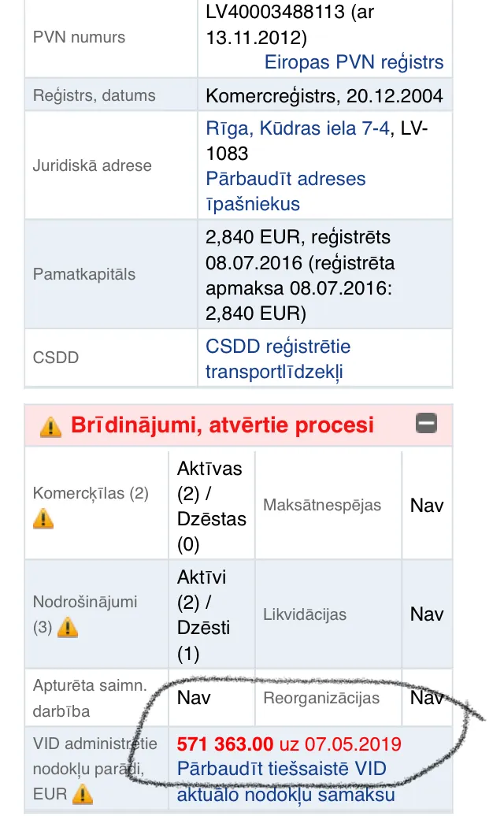The width and height of the screenshot is (504, 816).
Task: Collapse the Brīdinājumi section with minus icon
Action: (x=426, y=423)
